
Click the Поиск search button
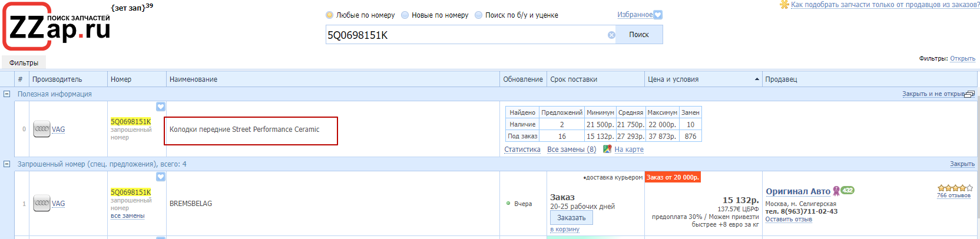tap(639, 35)
